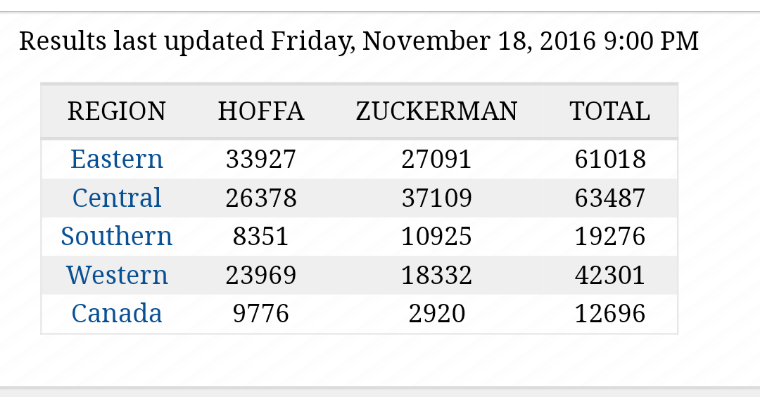Click Zuckerman's Canada count 2920
760x397 pixels.
[436, 313]
